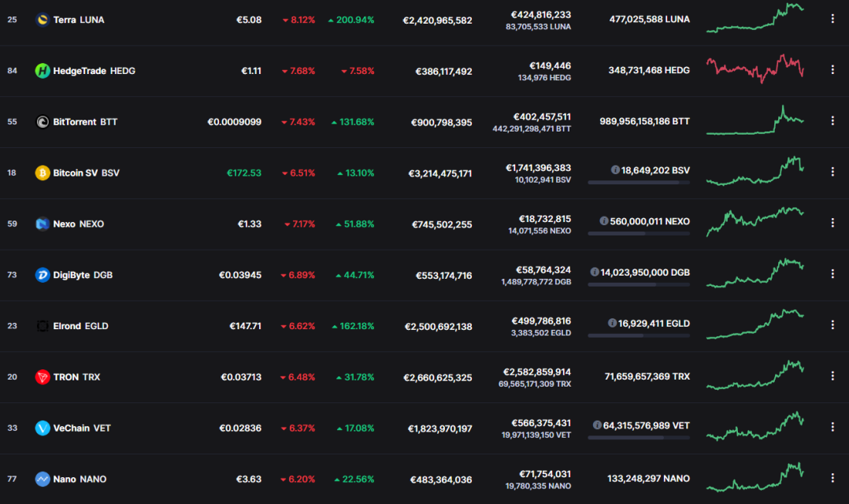Click the Terra 7d change 200.94%
849x504 pixels.
(351, 20)
